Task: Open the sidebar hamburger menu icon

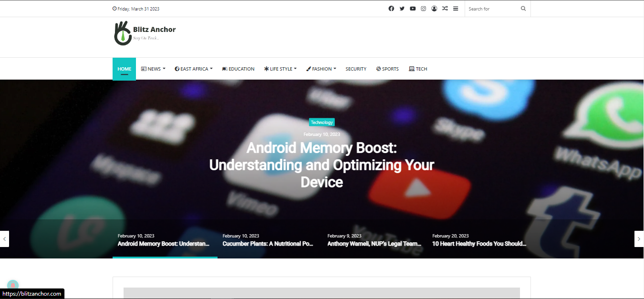Action: (x=456, y=9)
